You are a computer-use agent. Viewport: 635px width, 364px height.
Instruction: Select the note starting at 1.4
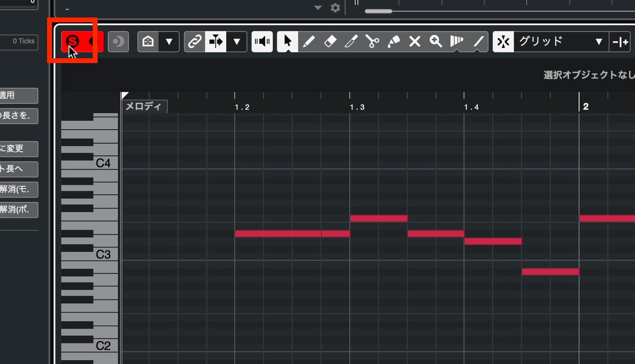pyautogui.click(x=493, y=241)
